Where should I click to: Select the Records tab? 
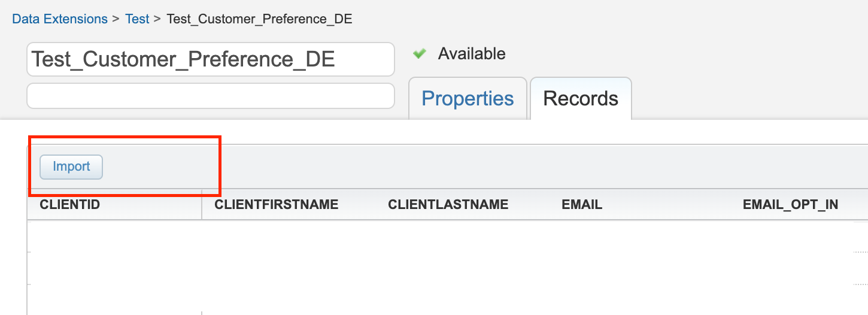(x=580, y=99)
